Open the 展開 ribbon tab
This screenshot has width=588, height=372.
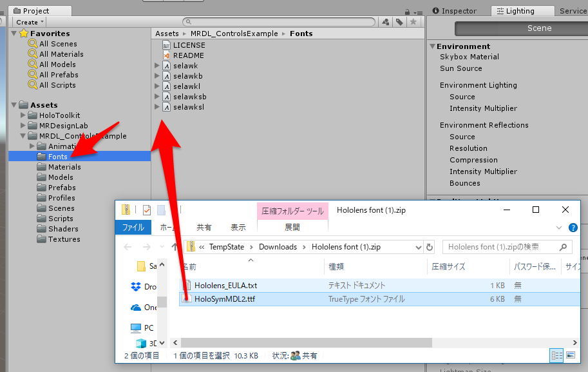(292, 228)
